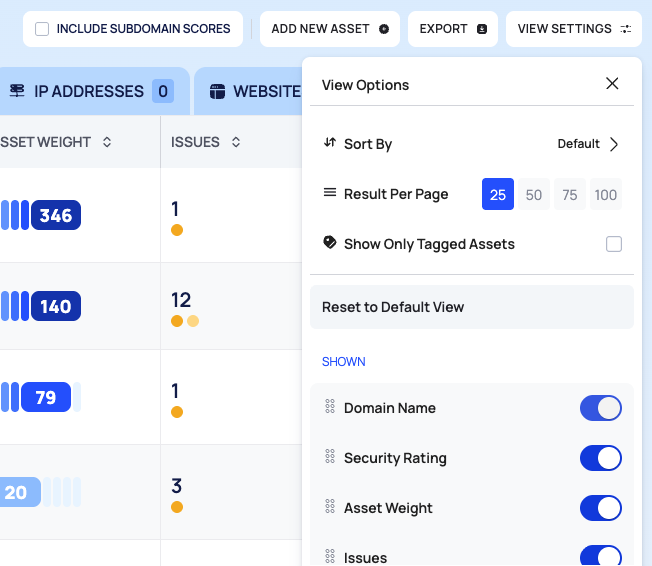Image resolution: width=652 pixels, height=566 pixels.
Task: Switch to IP Addresses tab
Action: (x=94, y=91)
